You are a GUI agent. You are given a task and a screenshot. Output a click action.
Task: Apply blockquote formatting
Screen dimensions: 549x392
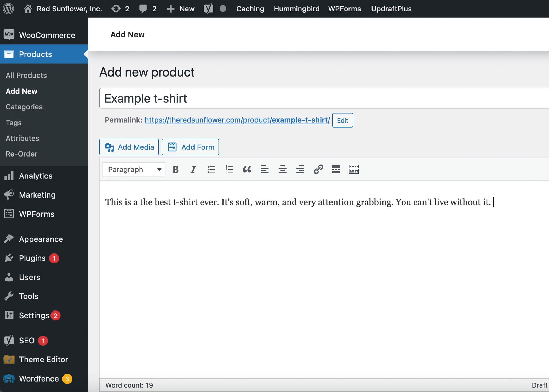[x=247, y=169]
